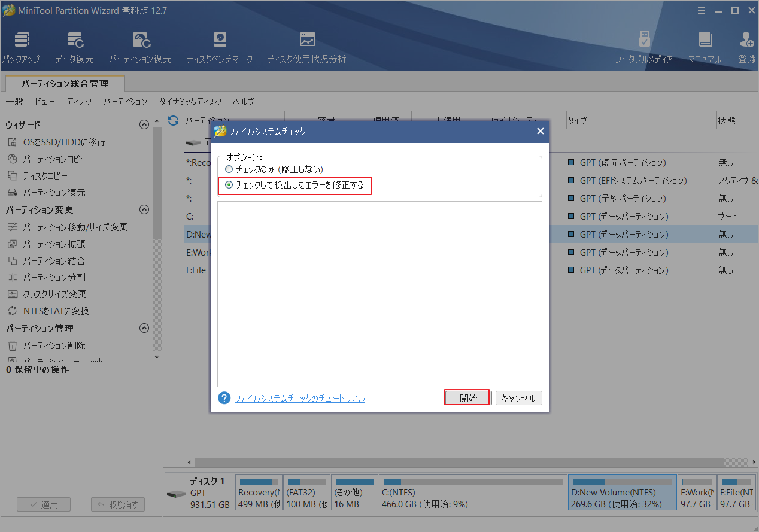Click the 登録 (Register) icon
The image size is (759, 532).
pos(746,46)
